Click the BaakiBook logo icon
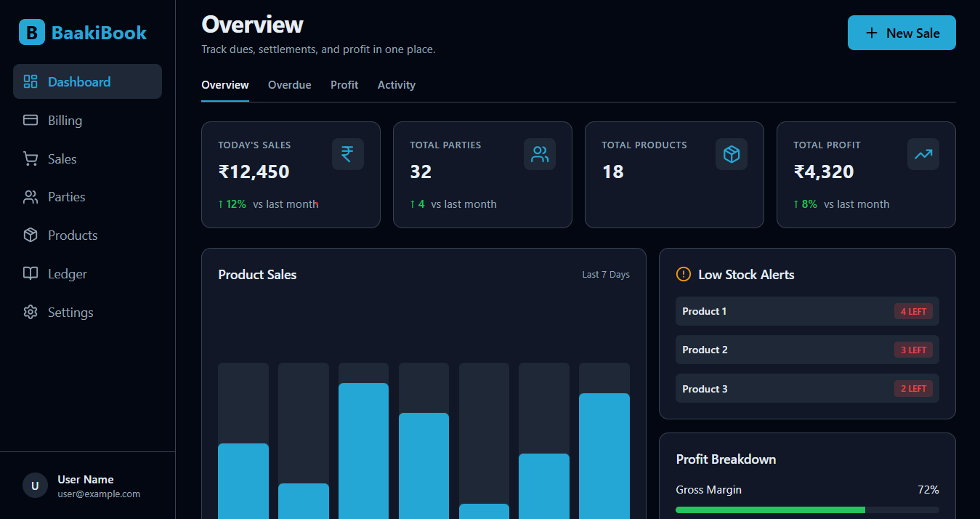The image size is (980, 519). click(x=32, y=32)
